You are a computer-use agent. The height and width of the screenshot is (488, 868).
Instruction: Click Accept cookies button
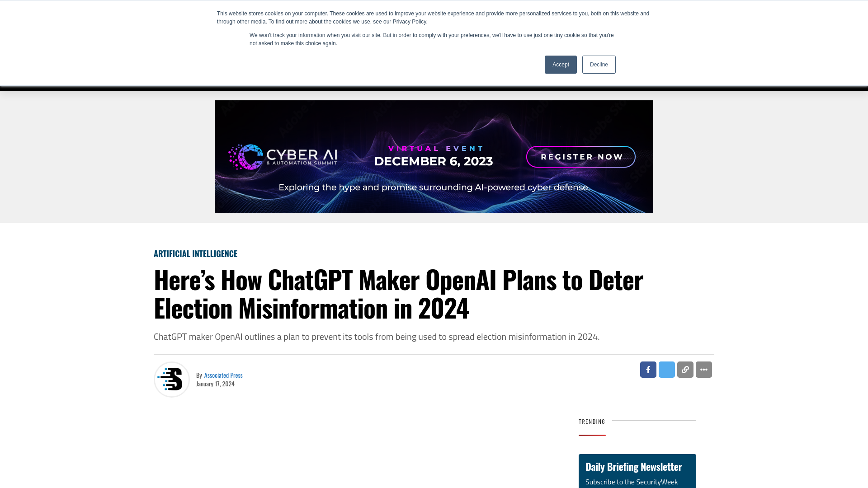pyautogui.click(x=561, y=64)
